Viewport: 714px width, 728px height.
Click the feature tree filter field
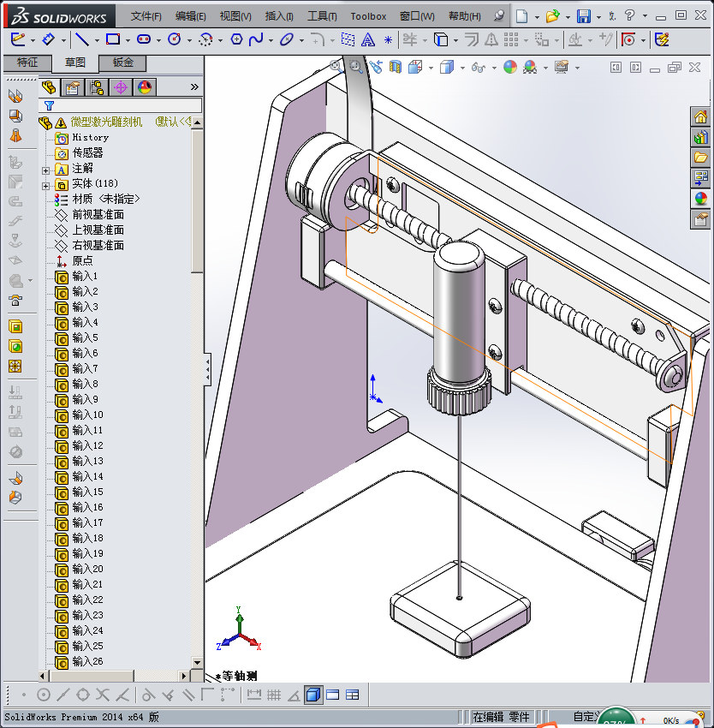[121, 105]
